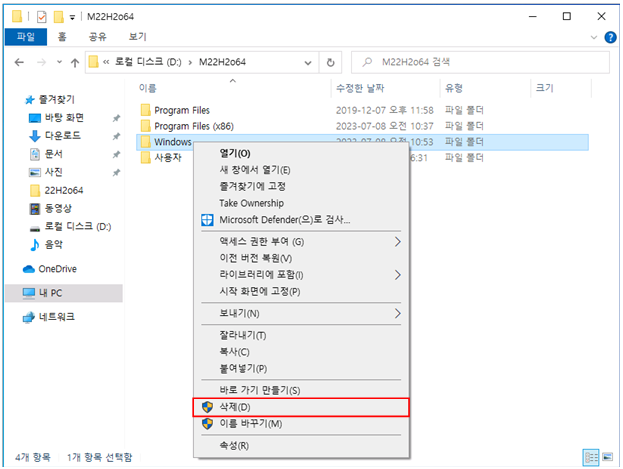Click the New Folder quick access icon

58,17
